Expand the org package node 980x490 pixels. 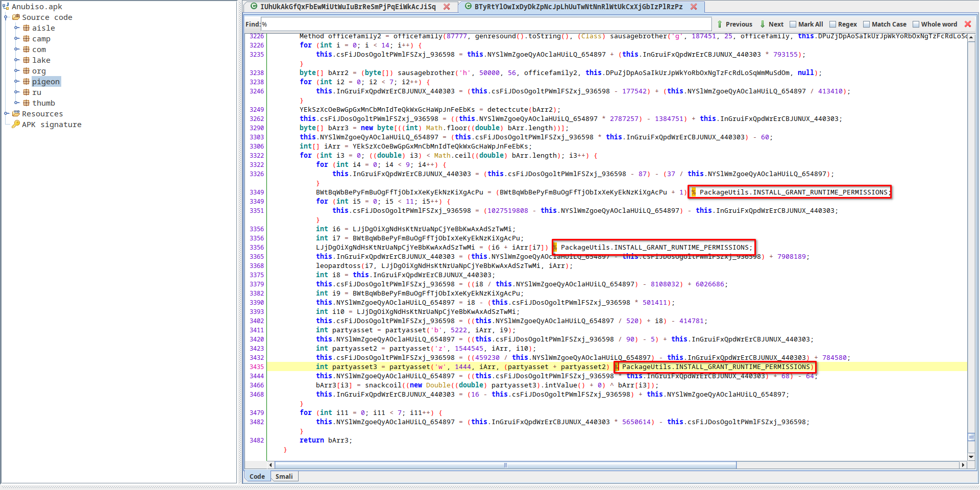coord(16,71)
